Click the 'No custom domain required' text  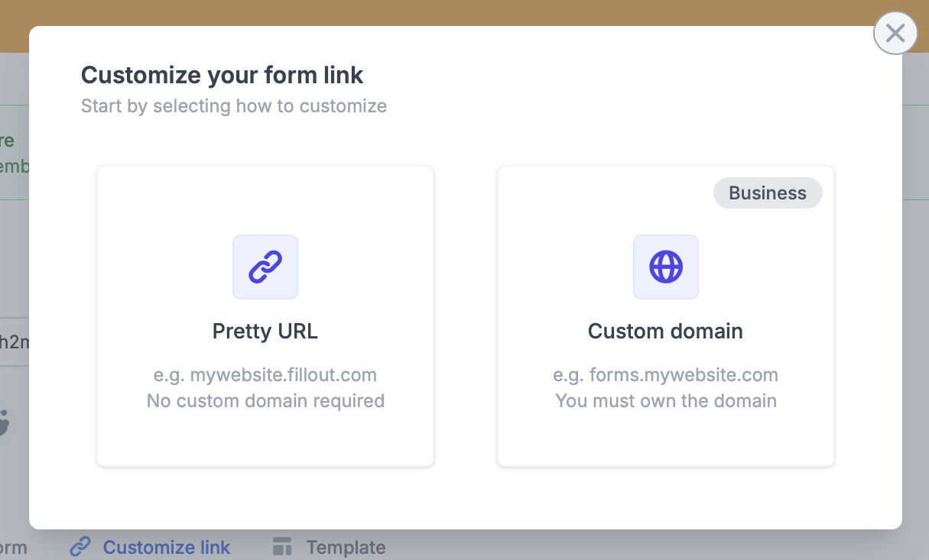pyautogui.click(x=265, y=400)
